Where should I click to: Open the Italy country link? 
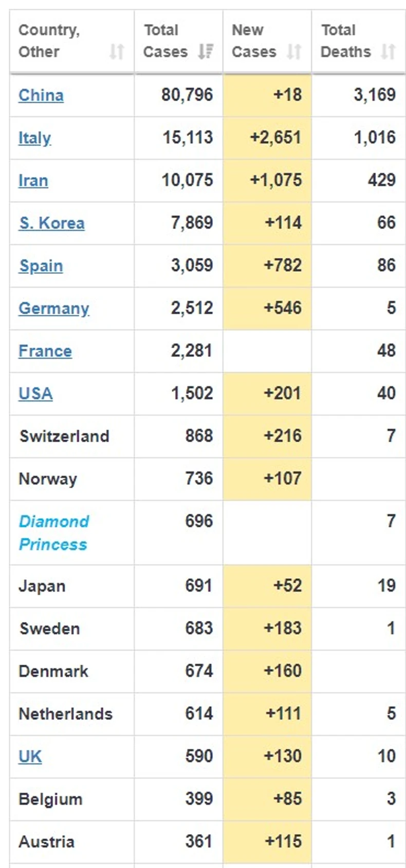coord(34,138)
